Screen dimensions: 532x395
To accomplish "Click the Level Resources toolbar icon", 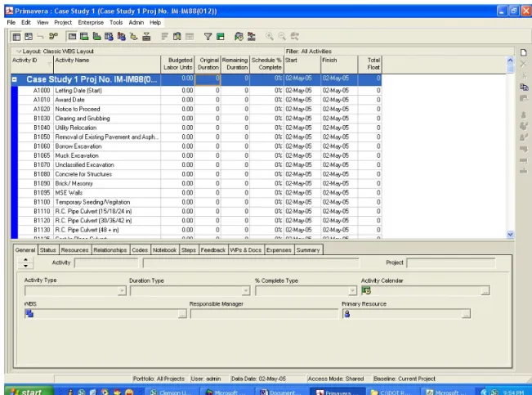I will (x=251, y=36).
